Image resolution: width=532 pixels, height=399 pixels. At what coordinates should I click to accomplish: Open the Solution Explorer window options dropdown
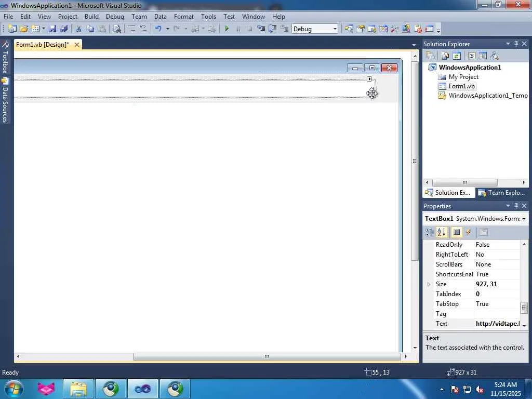pos(508,44)
